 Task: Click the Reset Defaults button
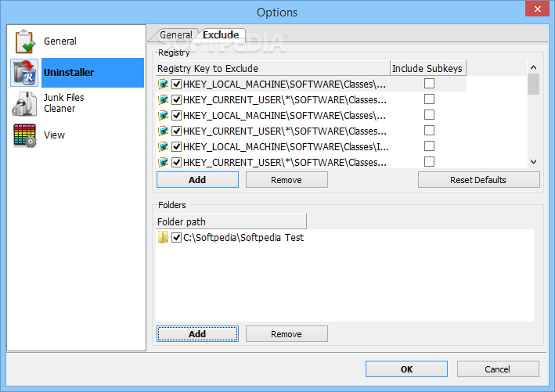[478, 180]
